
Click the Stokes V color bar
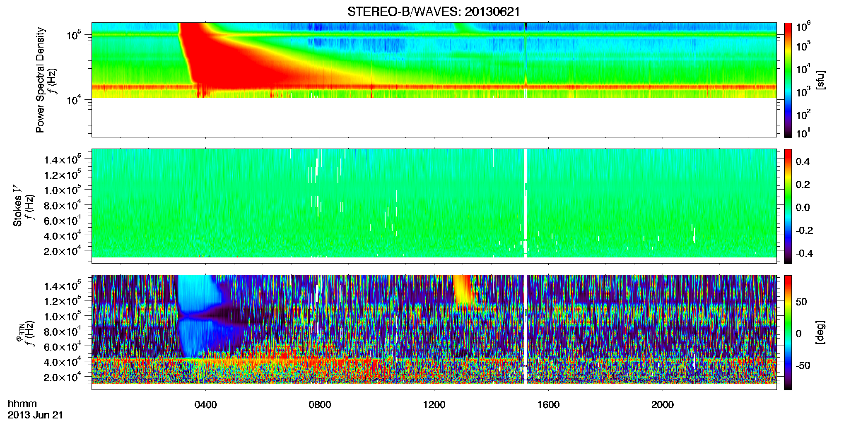pyautogui.click(x=788, y=206)
